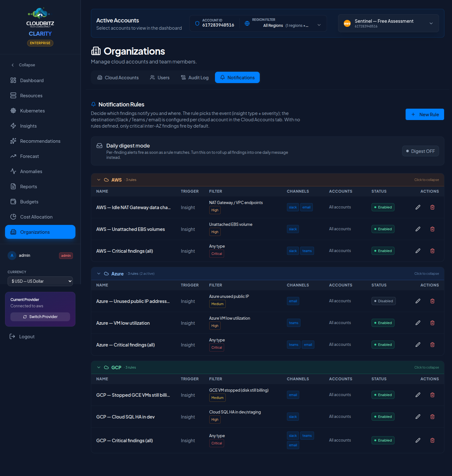Image resolution: width=452 pixels, height=476 pixels.
Task: Edit the GCP Critical findings rule
Action: pyautogui.click(x=418, y=440)
